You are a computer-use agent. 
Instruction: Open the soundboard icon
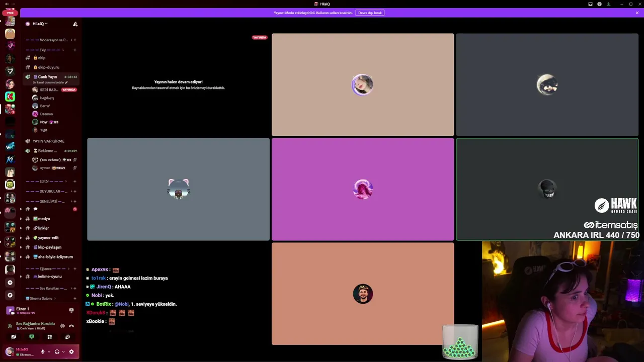point(68,337)
